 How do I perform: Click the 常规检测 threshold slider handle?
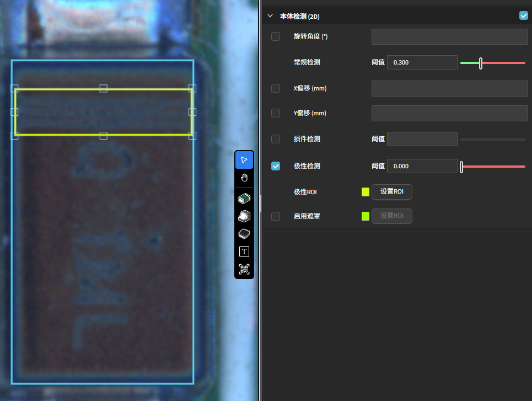point(481,63)
